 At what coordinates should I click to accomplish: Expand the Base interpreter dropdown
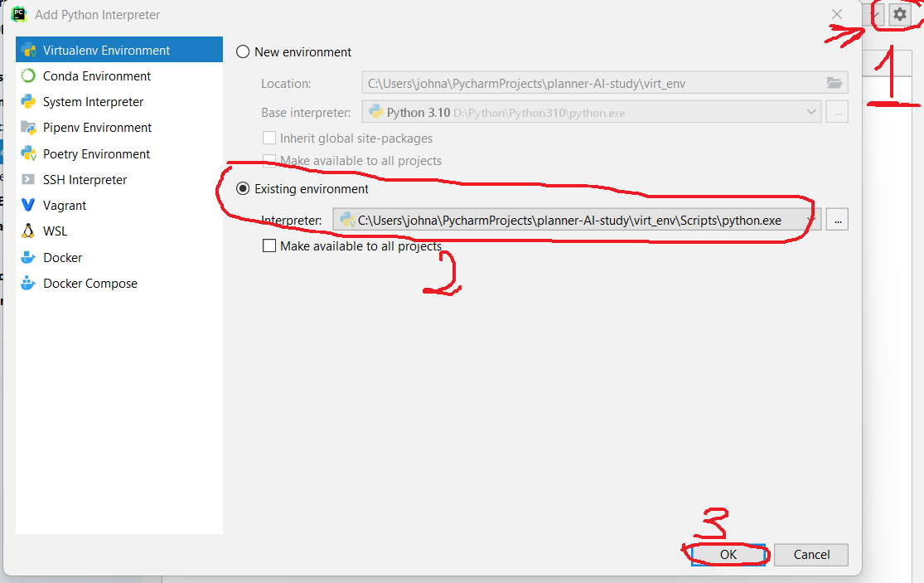[x=811, y=112]
